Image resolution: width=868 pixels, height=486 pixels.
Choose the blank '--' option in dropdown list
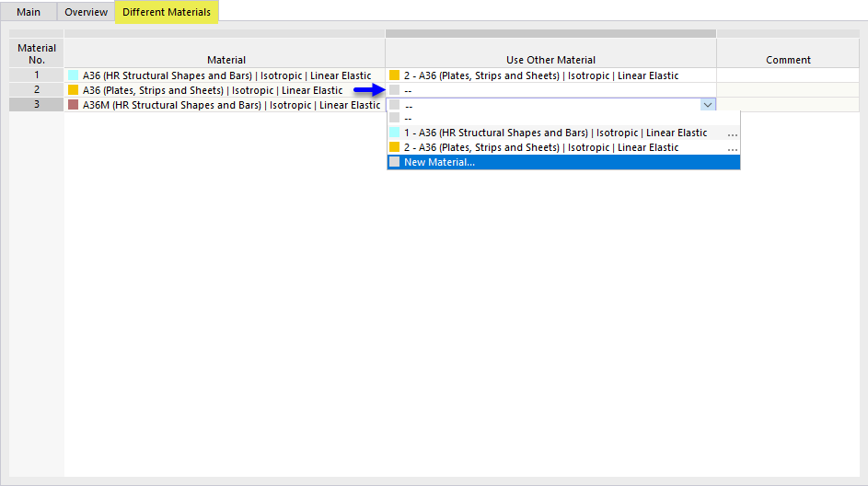pos(563,118)
